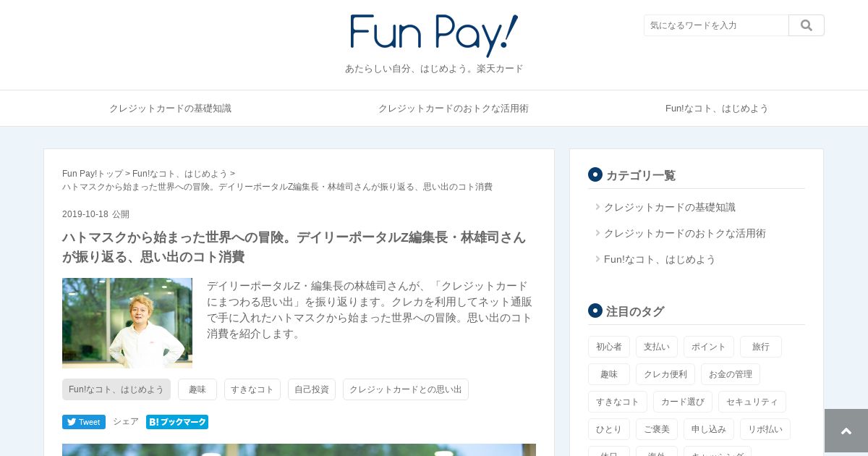Select sidebar tag すきなコト

(618, 402)
